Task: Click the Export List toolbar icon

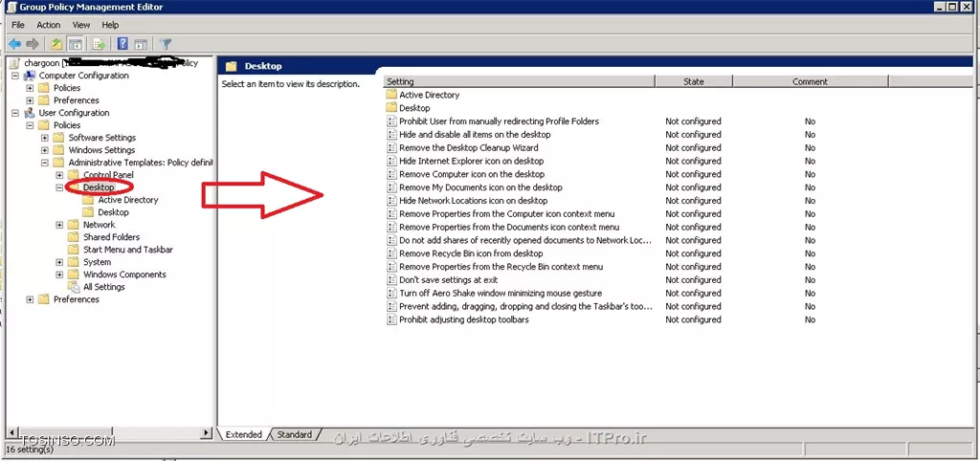Action: click(x=99, y=44)
